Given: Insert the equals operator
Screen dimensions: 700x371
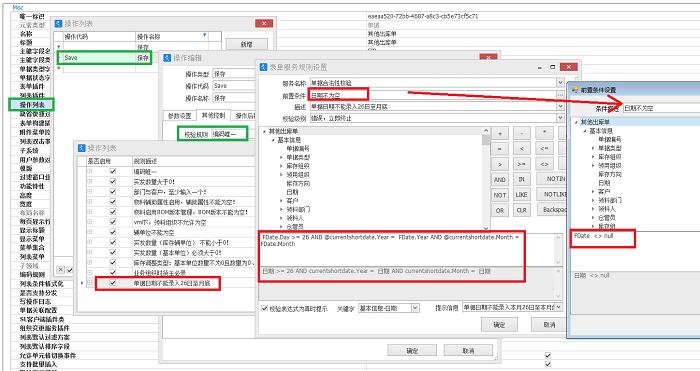Looking at the screenshot, I should pyautogui.click(x=500, y=149).
